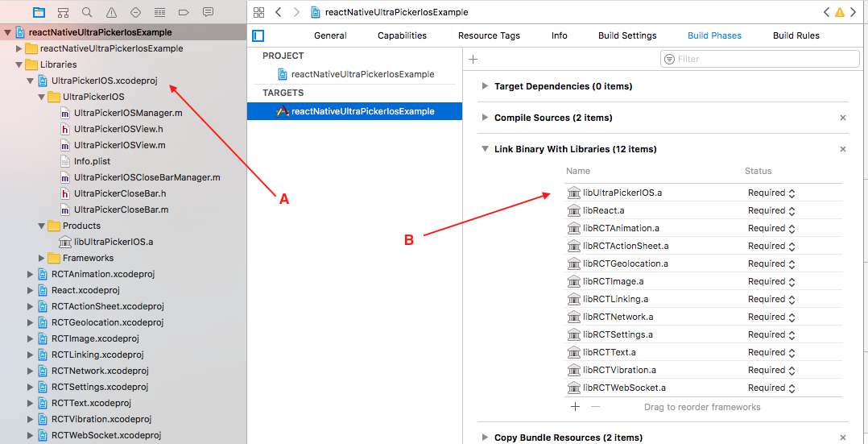Switch to the Build Rules tab
Screen dimensions: 868x444
coord(796,35)
